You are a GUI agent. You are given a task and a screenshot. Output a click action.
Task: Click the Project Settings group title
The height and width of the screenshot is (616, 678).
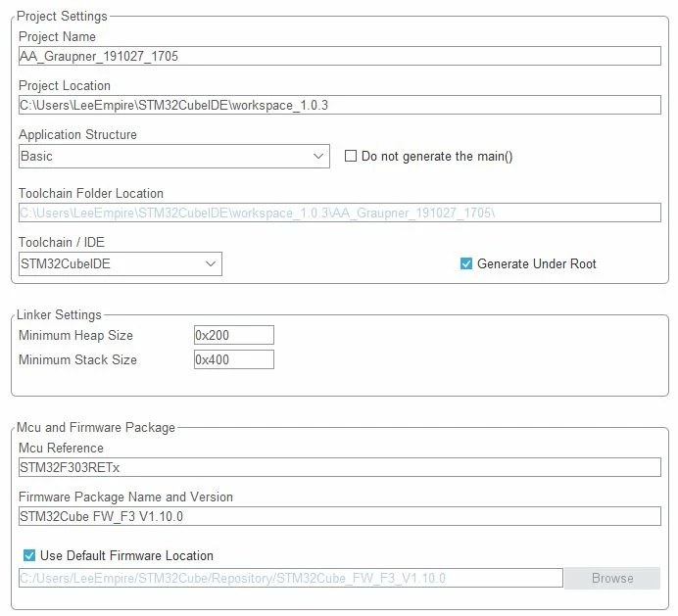(x=62, y=16)
